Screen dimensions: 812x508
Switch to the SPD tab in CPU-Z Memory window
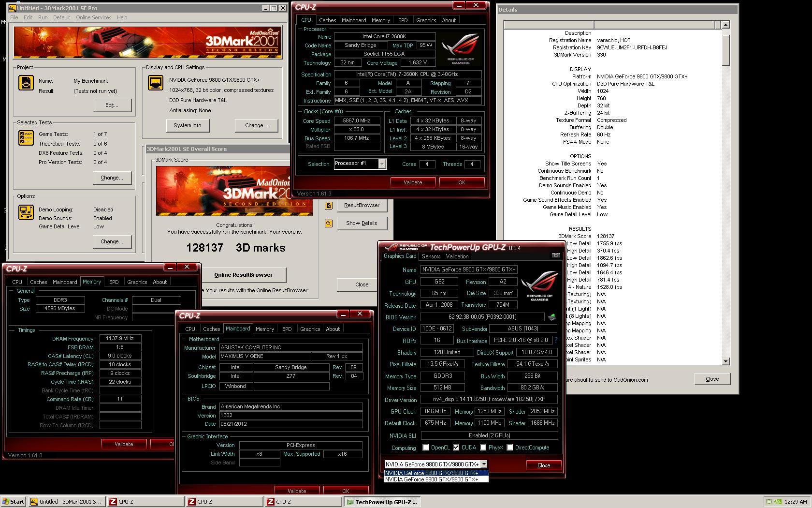(x=114, y=282)
